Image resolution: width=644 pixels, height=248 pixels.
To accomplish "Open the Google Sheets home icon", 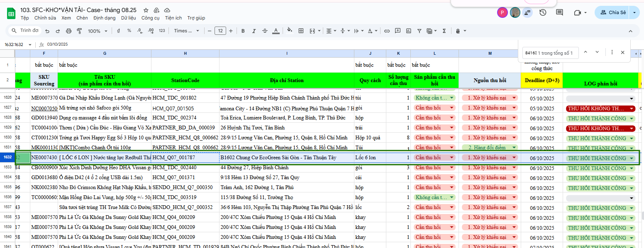I will pyautogui.click(x=11, y=13).
